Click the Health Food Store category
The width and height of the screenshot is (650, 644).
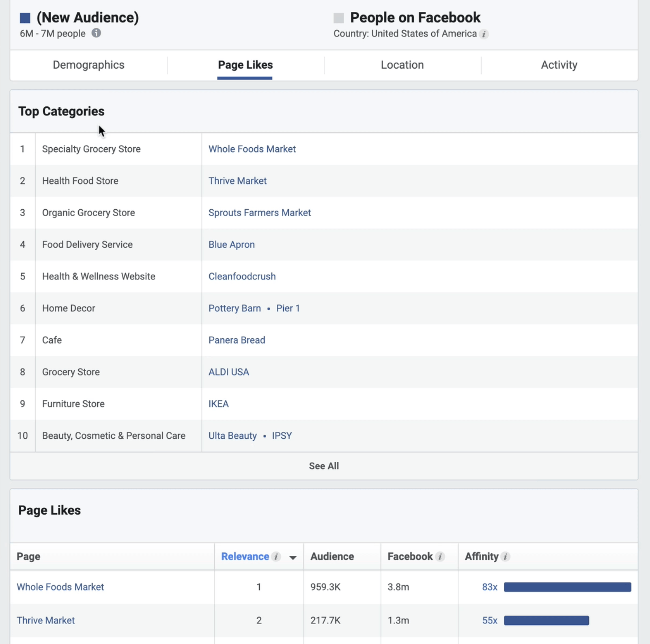(x=80, y=181)
